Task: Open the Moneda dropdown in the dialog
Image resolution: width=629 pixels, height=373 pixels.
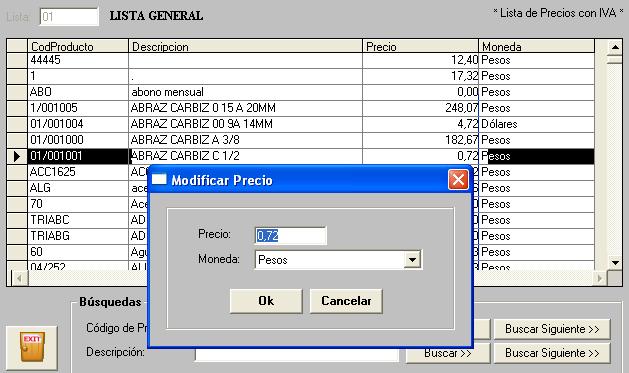Action: point(412,259)
